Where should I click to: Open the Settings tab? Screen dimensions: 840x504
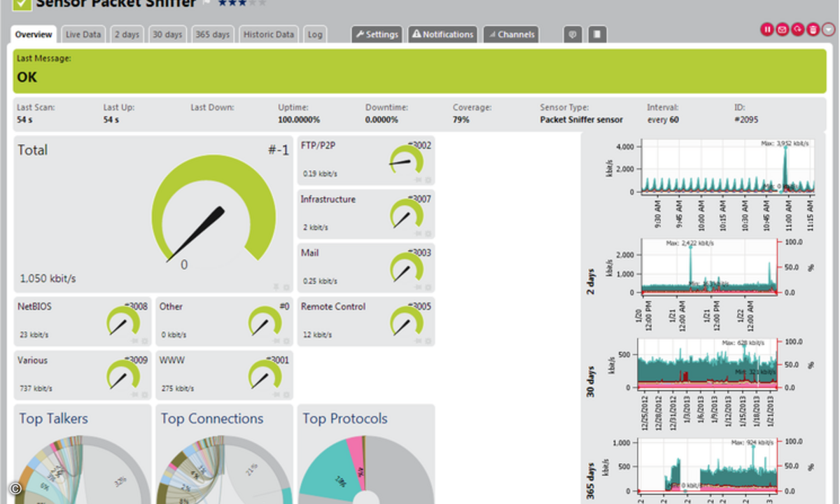point(377,34)
